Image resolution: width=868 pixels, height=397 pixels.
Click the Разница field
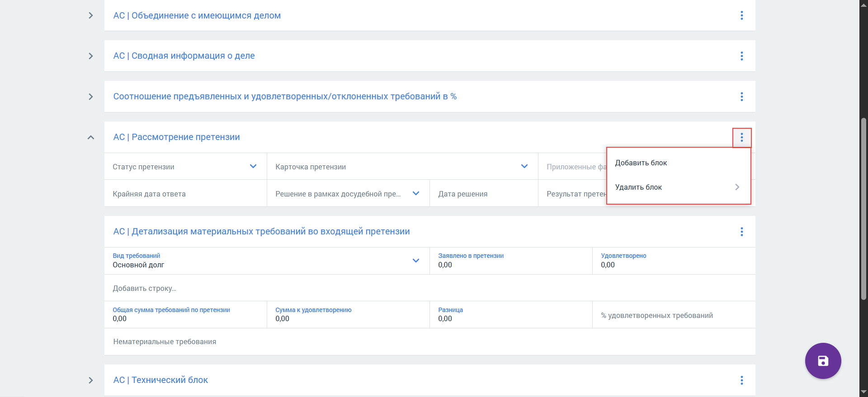[511, 314]
